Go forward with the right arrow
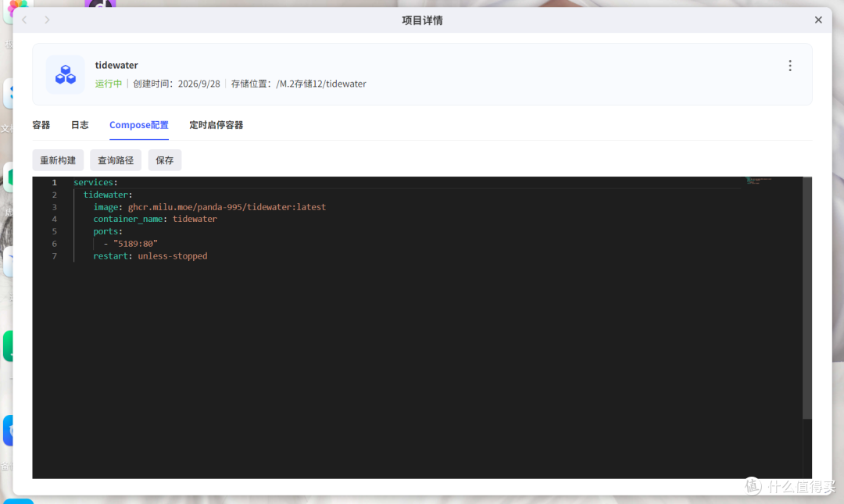Image resolution: width=844 pixels, height=504 pixels. click(x=48, y=20)
